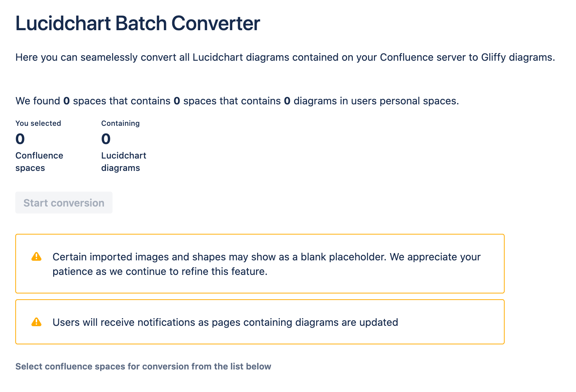Click the second bold zero in the summary sentence

click(x=177, y=101)
